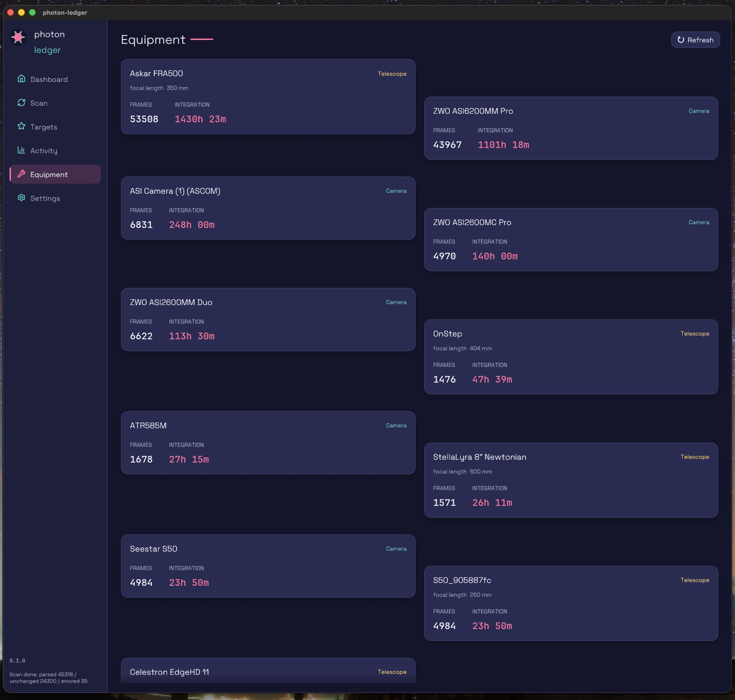Click the Camera badge on ZWO ASI2600MM Duo

point(396,302)
